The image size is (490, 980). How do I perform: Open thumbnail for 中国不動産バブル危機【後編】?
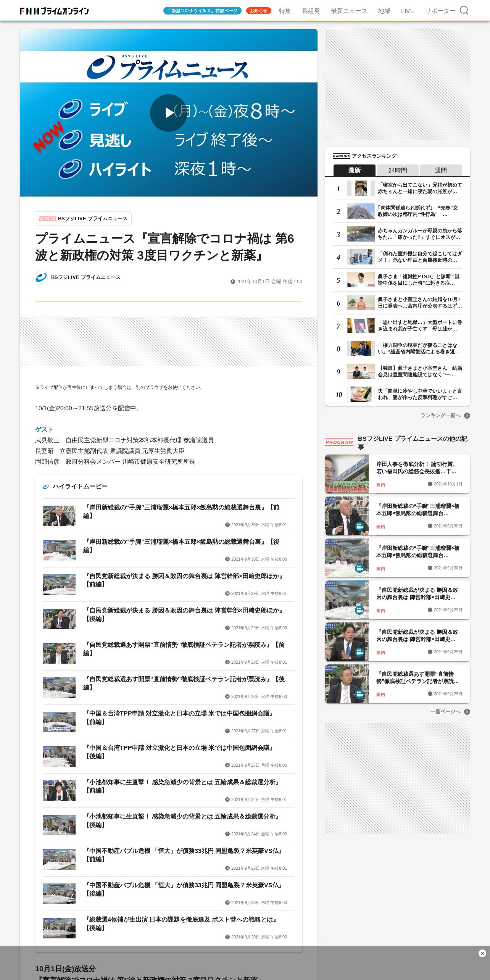click(x=59, y=894)
